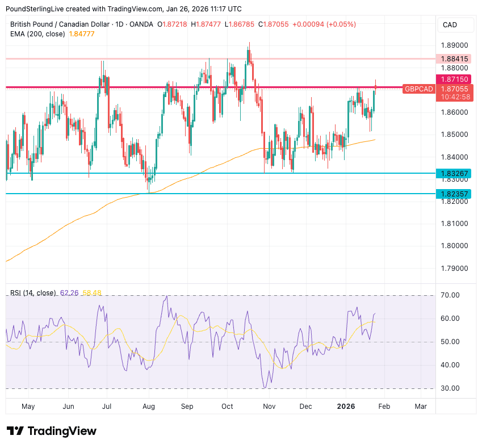Image resolution: width=482 pixels, height=448 pixels.
Task: Click the 70.00 RSI scale level
Action: click(450, 296)
